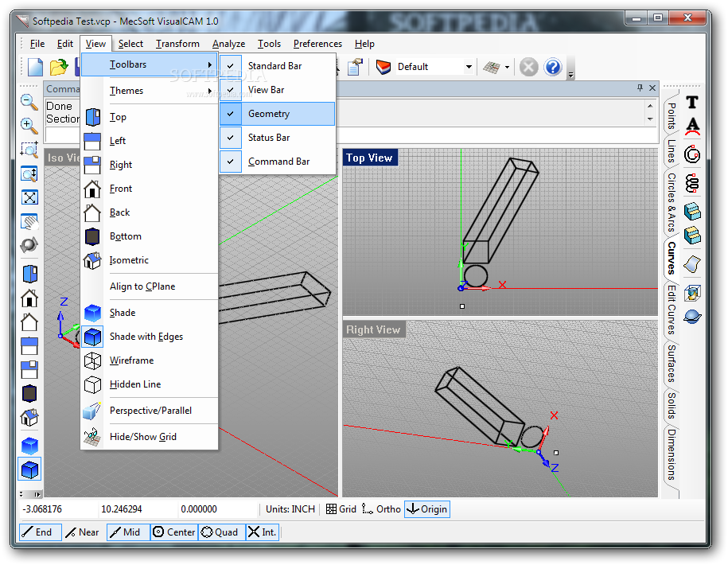Expand the Themes submenu
The width and height of the screenshot is (728, 565).
[x=150, y=91]
